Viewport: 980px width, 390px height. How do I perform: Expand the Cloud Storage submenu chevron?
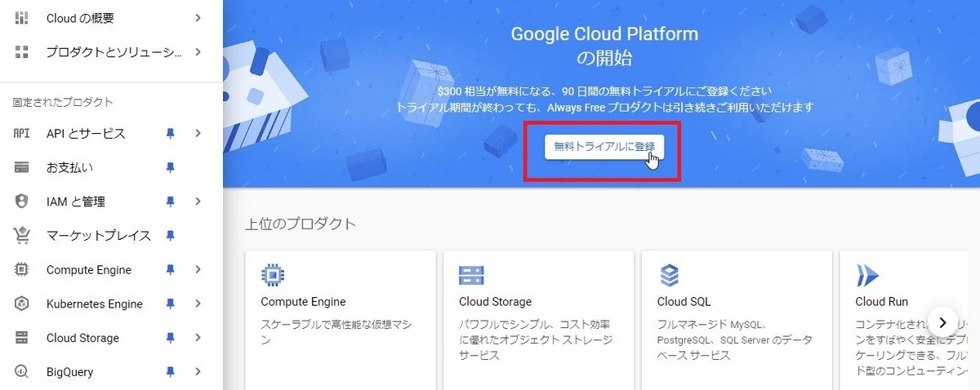pos(198,338)
